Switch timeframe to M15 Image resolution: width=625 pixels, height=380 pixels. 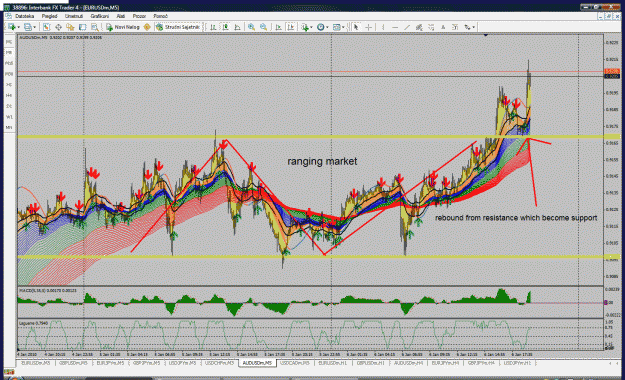click(x=9, y=63)
